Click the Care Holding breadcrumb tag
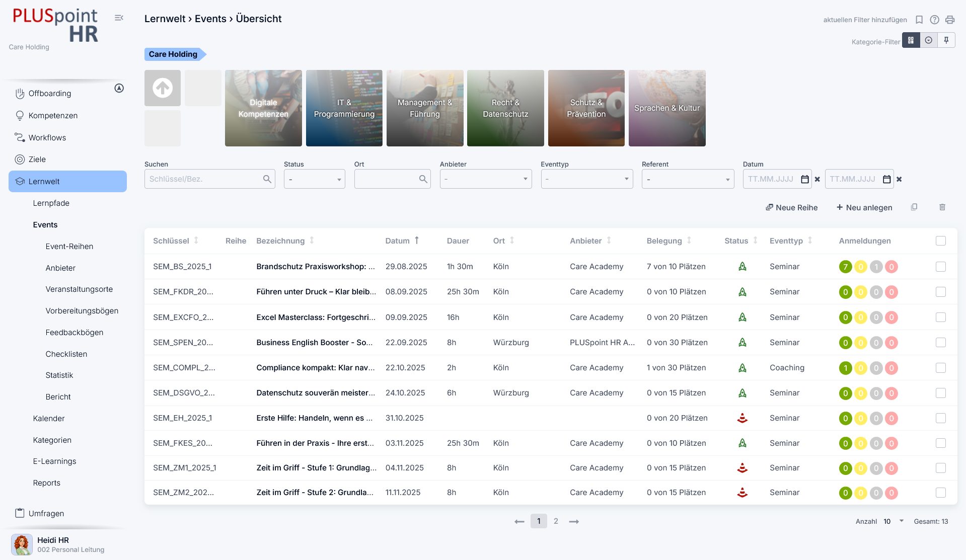 175,54
